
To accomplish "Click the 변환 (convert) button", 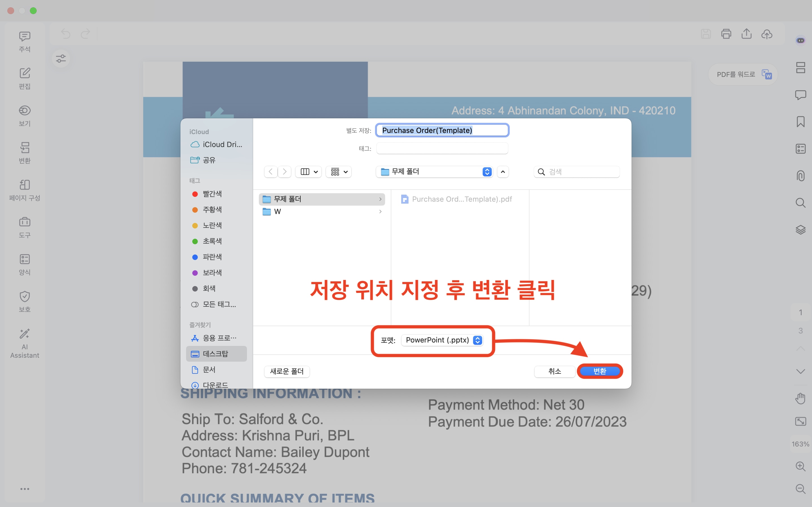I will [x=600, y=371].
